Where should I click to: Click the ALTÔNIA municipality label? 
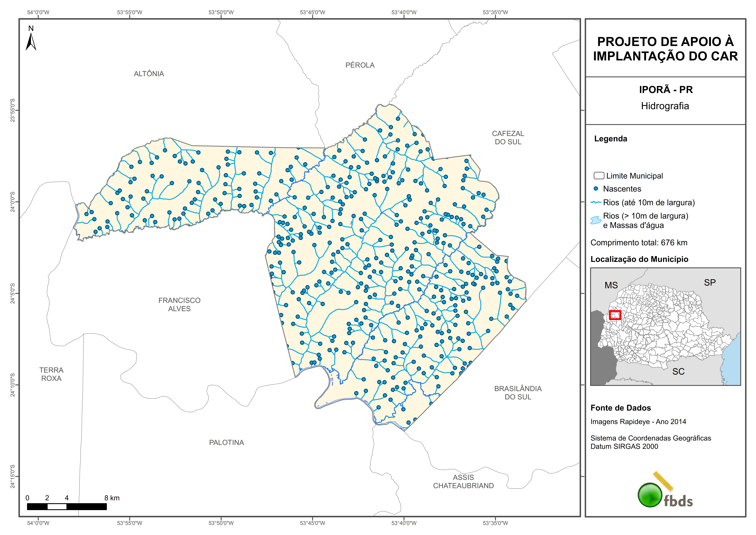[x=149, y=74]
